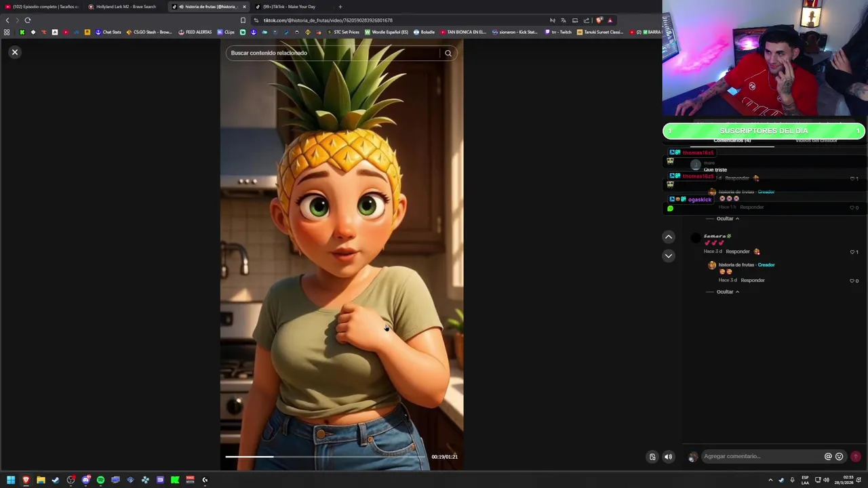Viewport: 868px width, 488px height.
Task: Click the bookmark icon left of the address bar
Action: (x=243, y=20)
